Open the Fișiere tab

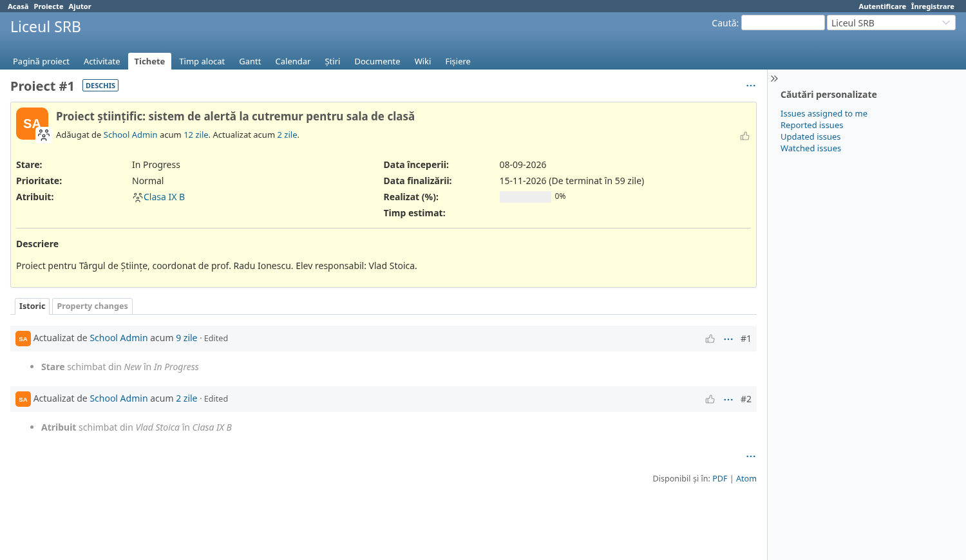[x=458, y=61]
